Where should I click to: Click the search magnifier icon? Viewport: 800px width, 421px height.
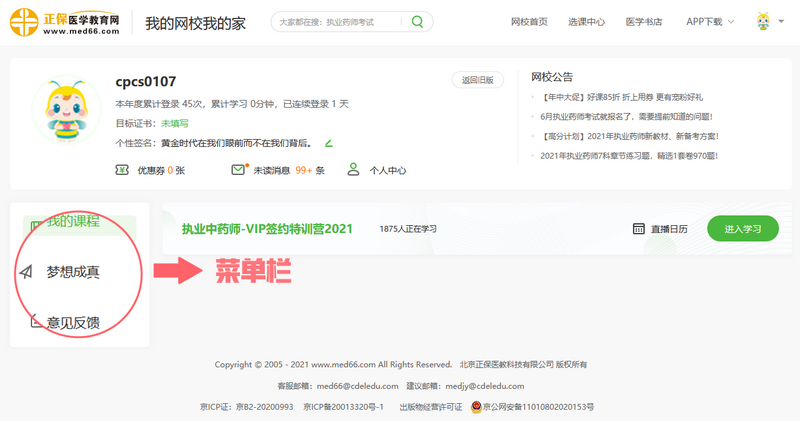click(416, 22)
